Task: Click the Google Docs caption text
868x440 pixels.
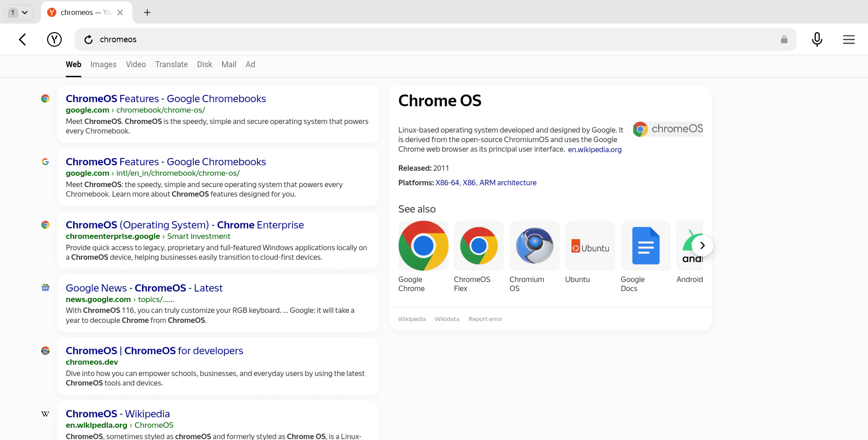Action: [x=633, y=284]
